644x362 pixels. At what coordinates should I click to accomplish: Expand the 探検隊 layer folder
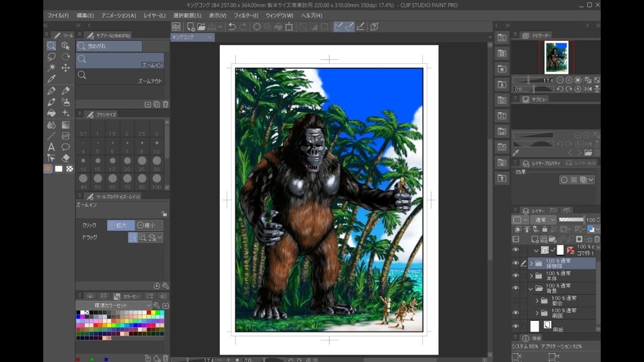(x=531, y=263)
